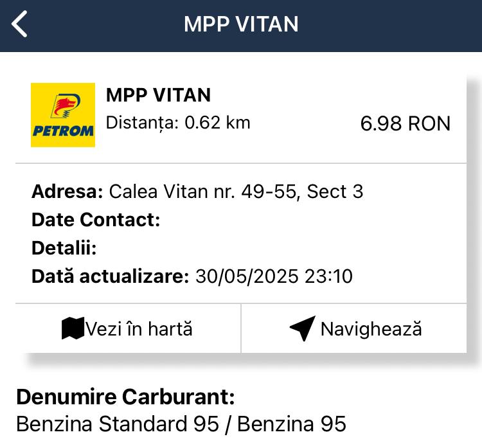Tap the bold 'Adresa:' label
Screen dimensions: 482x448
tap(67, 192)
